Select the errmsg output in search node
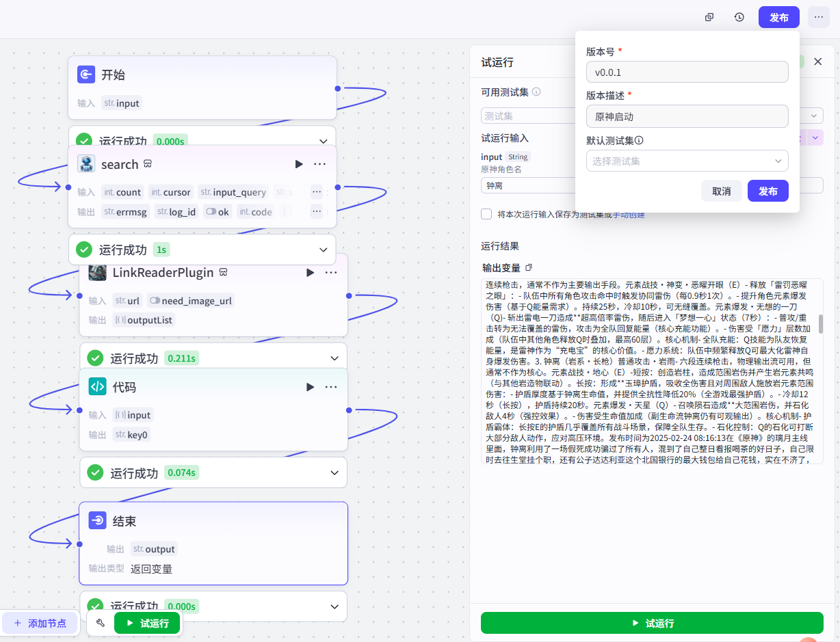Viewport: 840px width, 642px height. pos(125,212)
